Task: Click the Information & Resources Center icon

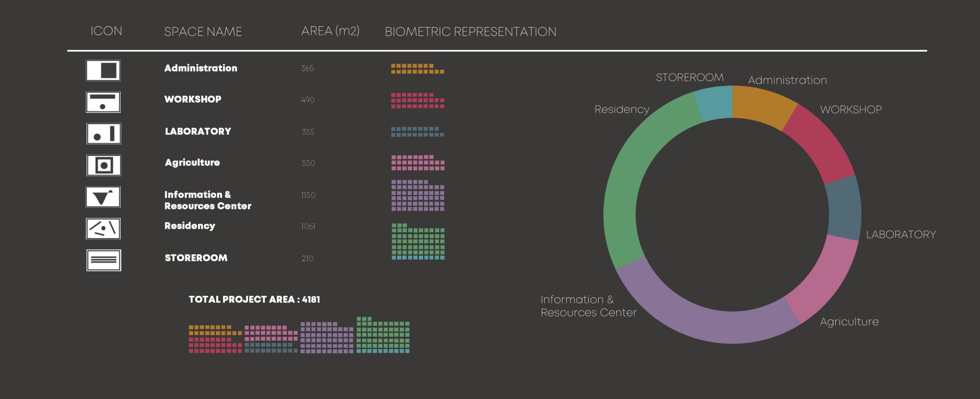Action: pos(103,197)
